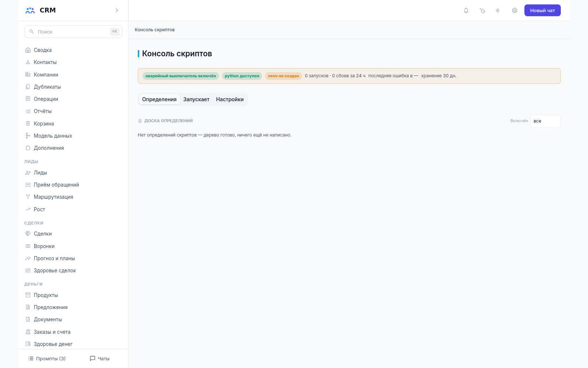Click the аварийный выключатель включён badge
588x368 pixels.
click(180, 76)
